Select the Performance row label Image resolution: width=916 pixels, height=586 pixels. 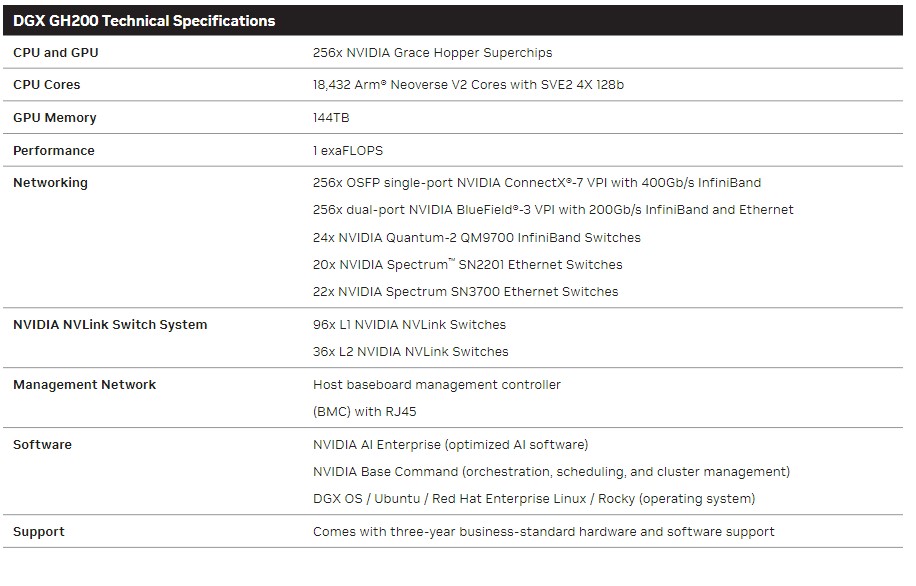click(54, 151)
